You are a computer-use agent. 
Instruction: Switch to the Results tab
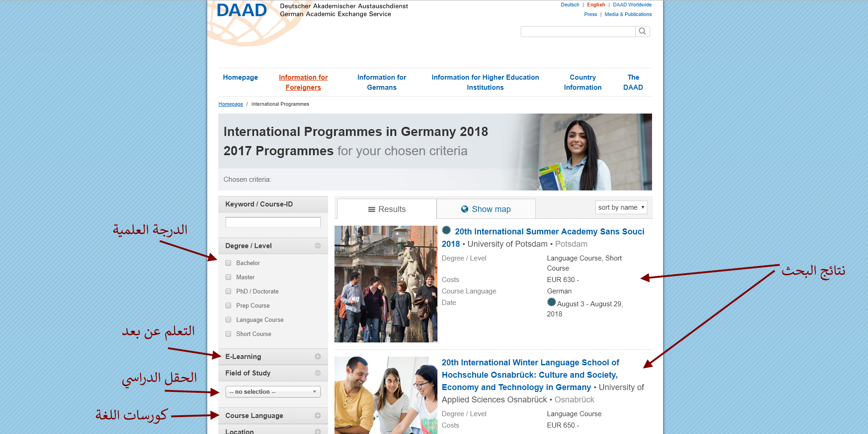point(387,209)
